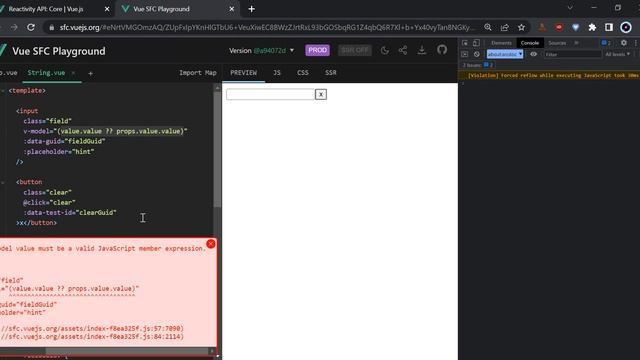Screen dimensions: 640x360
Task: Toggle the SSR OFF button
Action: click(355, 50)
